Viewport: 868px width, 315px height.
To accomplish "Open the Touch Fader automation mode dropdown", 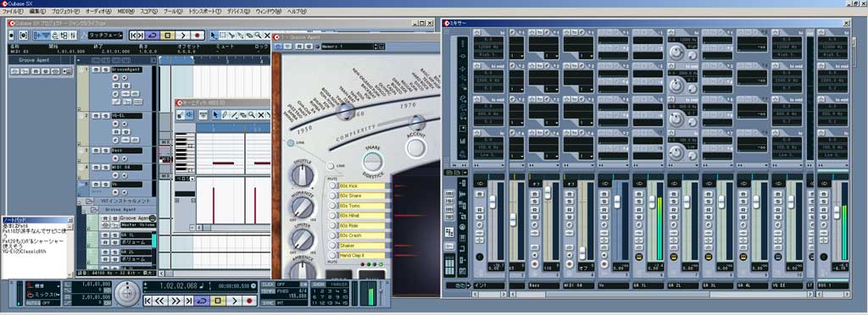I will (106, 36).
